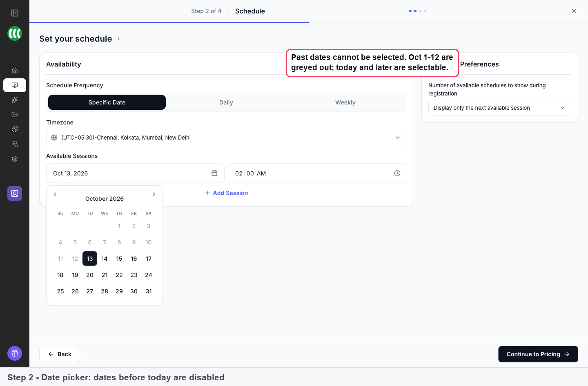Click the info icon beside Set your schedule

tap(119, 39)
